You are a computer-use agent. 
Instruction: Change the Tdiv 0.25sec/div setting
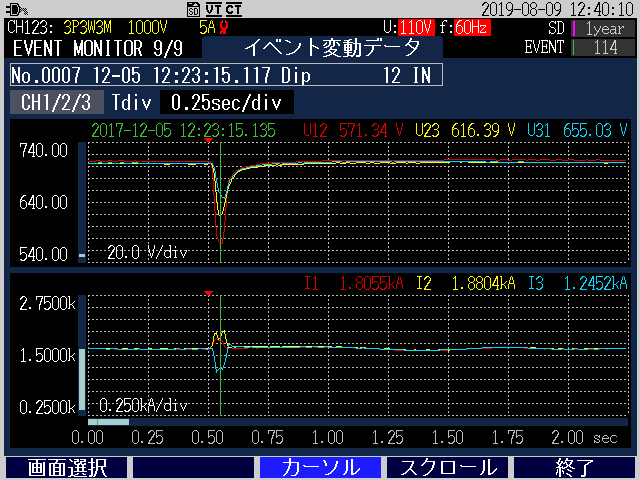227,102
